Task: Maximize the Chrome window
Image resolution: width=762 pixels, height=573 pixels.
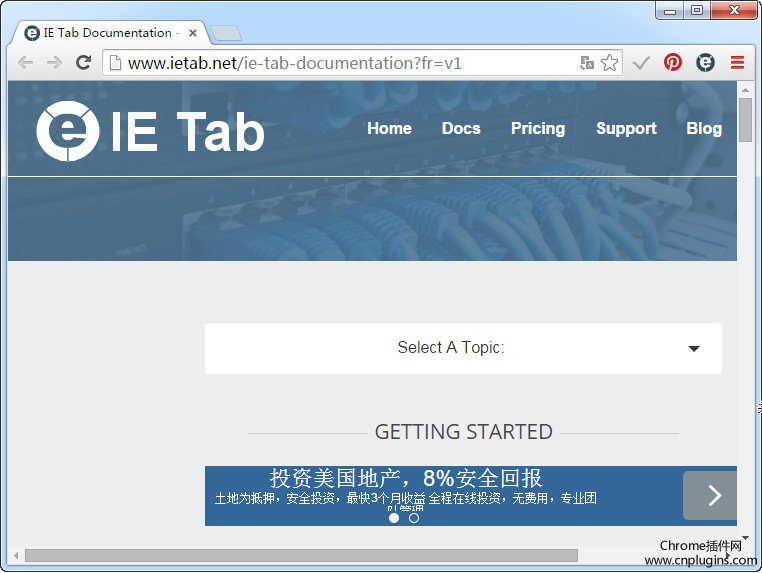Action: 697,10
